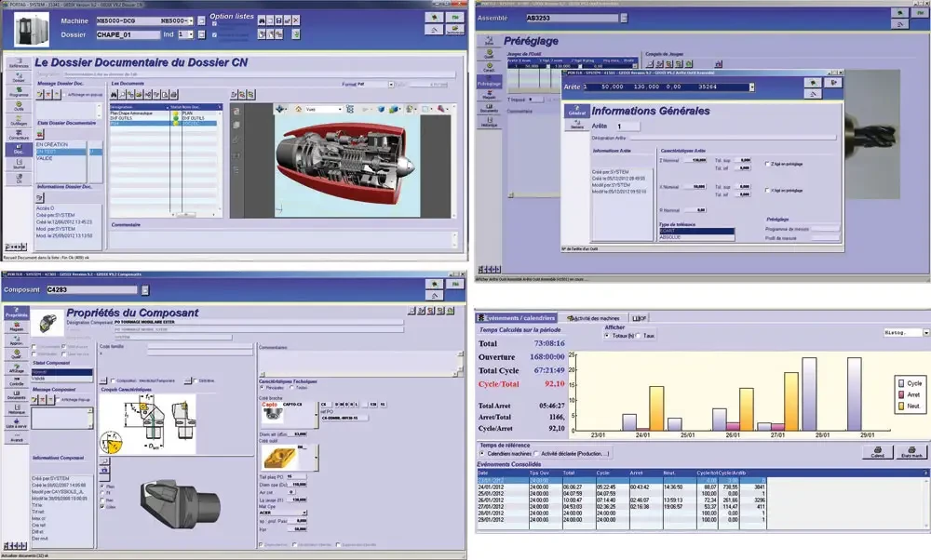
Task: Open the Outillages section in Dossier CN sidebar
Action: [x=19, y=120]
